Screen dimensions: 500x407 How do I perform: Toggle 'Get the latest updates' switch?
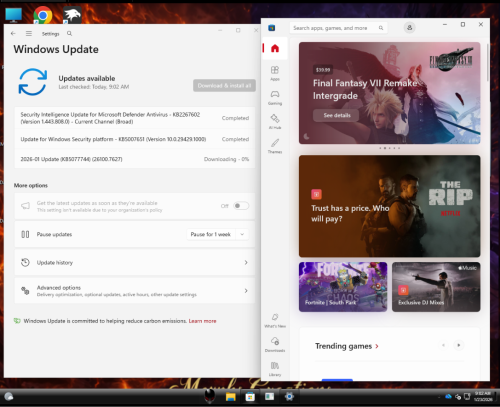click(241, 206)
